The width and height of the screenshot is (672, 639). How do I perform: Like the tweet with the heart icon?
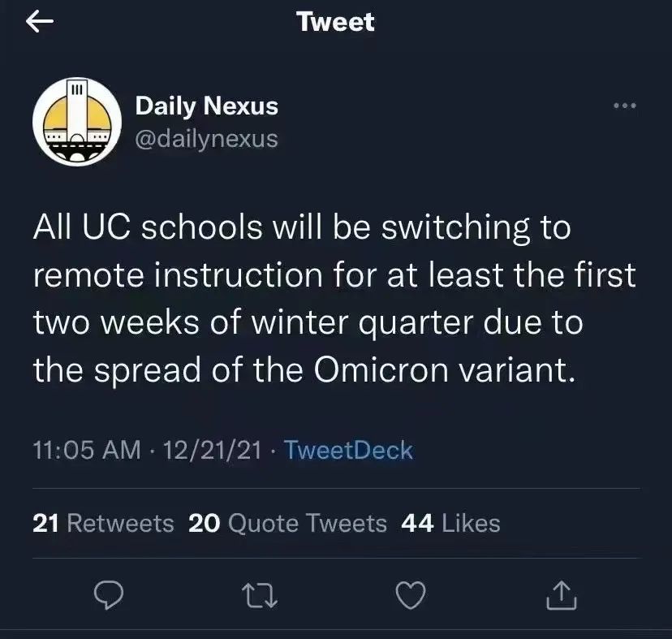(x=411, y=597)
